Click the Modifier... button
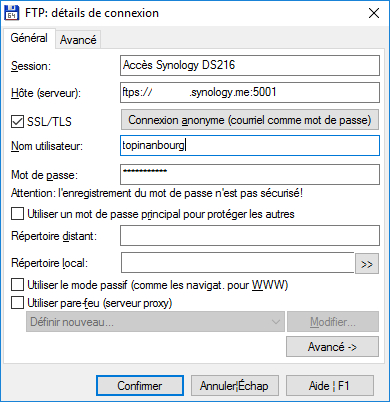391x402 pixels. coord(333,322)
